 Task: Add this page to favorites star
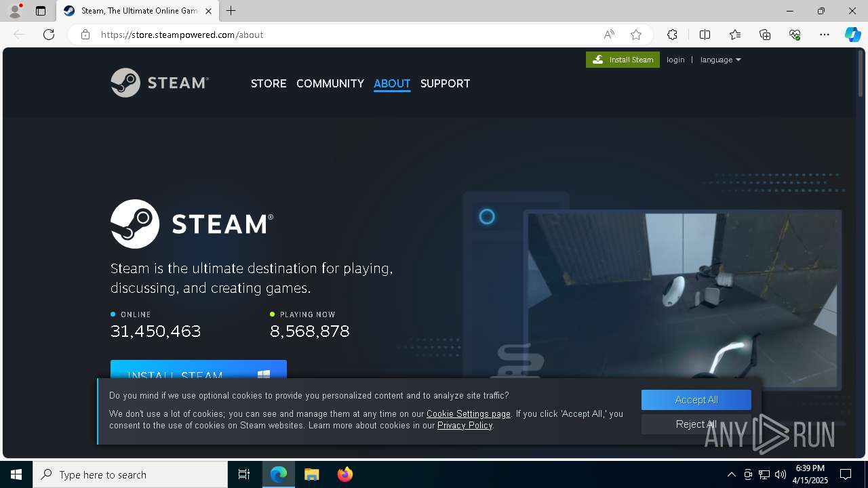point(635,35)
